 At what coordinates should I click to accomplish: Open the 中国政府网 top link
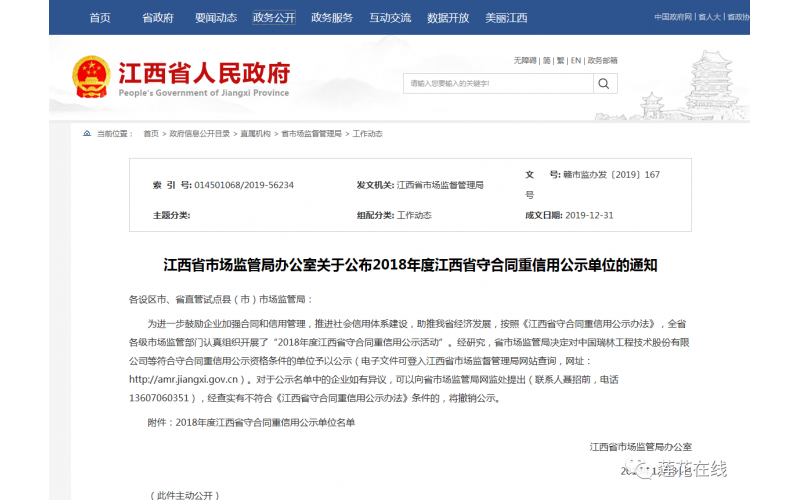(x=673, y=17)
